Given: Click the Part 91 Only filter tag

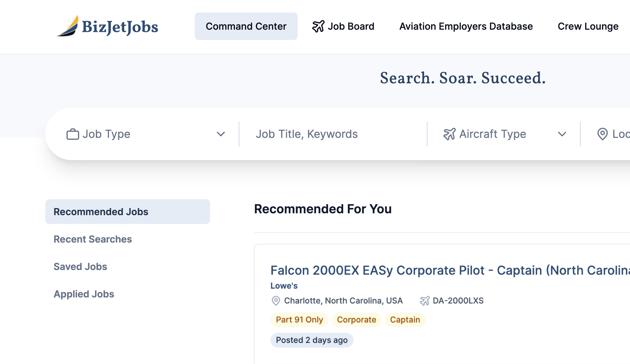Looking at the screenshot, I should pos(300,319).
